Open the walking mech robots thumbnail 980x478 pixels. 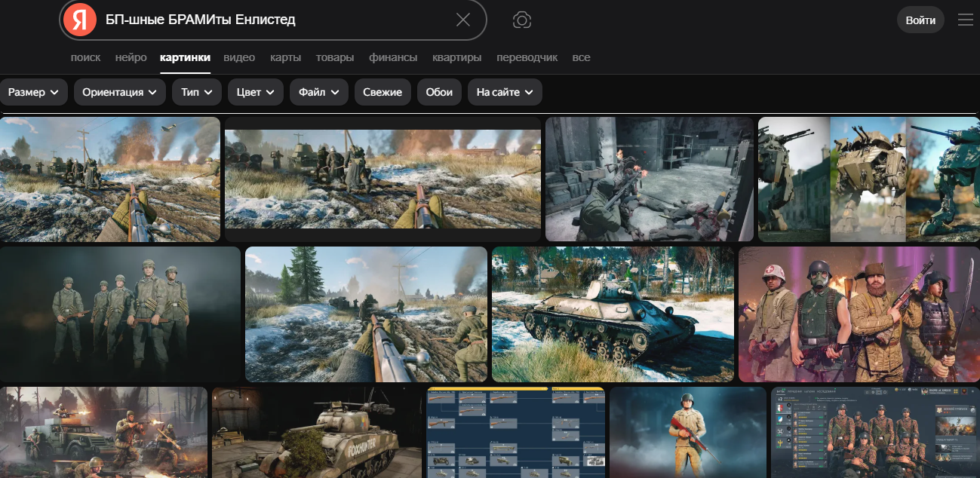click(868, 179)
